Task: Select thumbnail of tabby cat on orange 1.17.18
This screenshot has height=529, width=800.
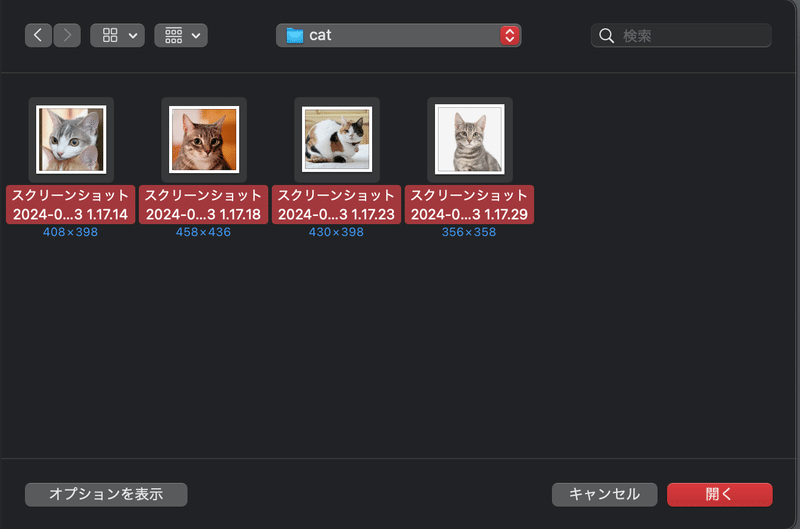Action: pyautogui.click(x=204, y=139)
